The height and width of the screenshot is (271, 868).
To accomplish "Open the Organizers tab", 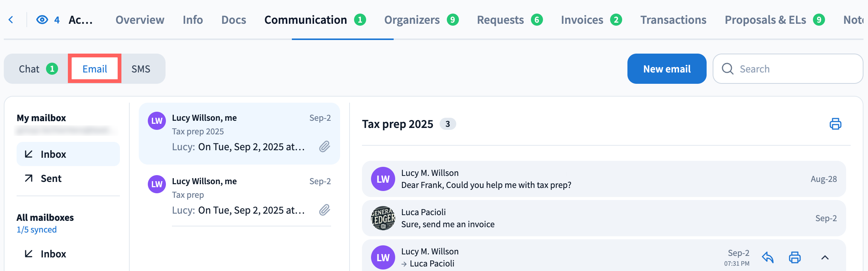I will (x=412, y=20).
